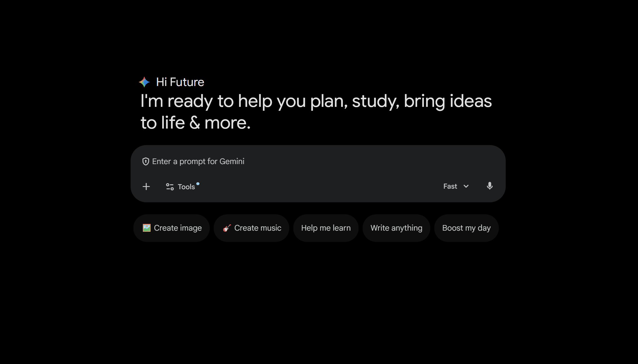The height and width of the screenshot is (364, 638).
Task: Click the "I'm ready to help you plan" headline
Action: (316, 101)
